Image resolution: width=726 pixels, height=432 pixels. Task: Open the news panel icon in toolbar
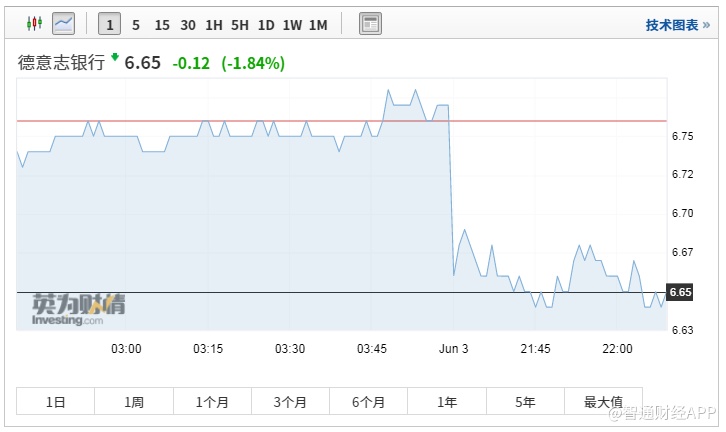(370, 24)
